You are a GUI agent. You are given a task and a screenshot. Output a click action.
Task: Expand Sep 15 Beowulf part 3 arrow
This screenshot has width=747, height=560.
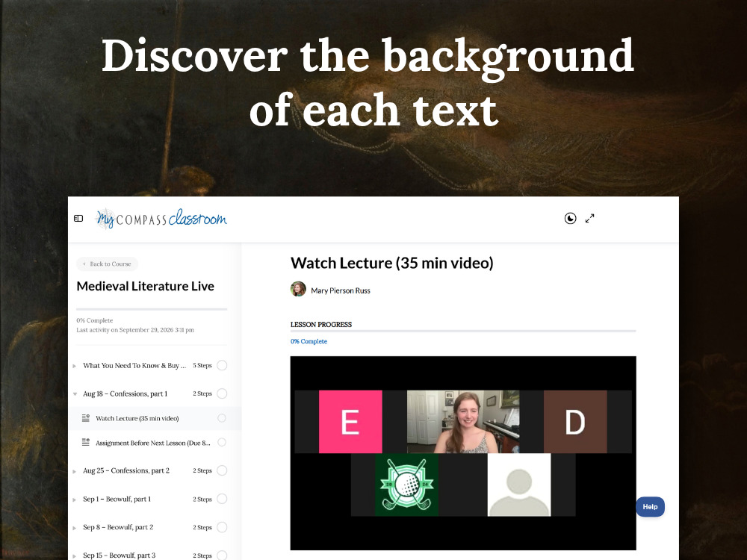point(75,556)
